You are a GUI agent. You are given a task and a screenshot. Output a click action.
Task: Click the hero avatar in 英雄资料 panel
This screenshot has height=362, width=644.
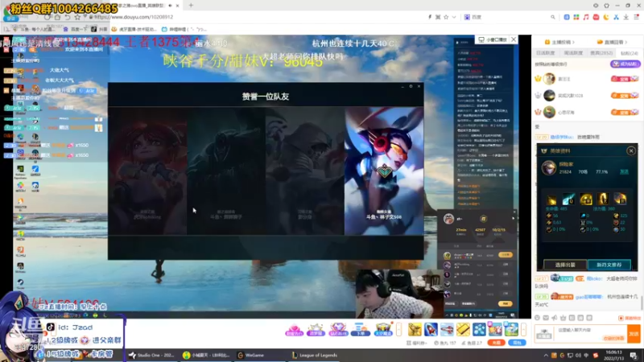tap(549, 167)
